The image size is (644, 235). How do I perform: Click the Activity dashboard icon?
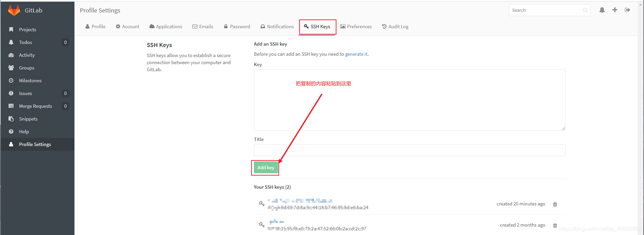[x=11, y=55]
